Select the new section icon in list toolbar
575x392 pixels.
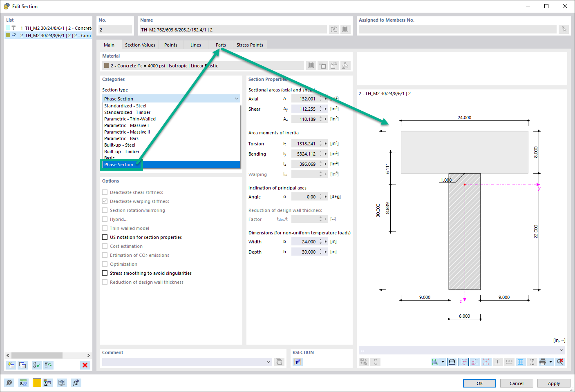tap(11, 365)
